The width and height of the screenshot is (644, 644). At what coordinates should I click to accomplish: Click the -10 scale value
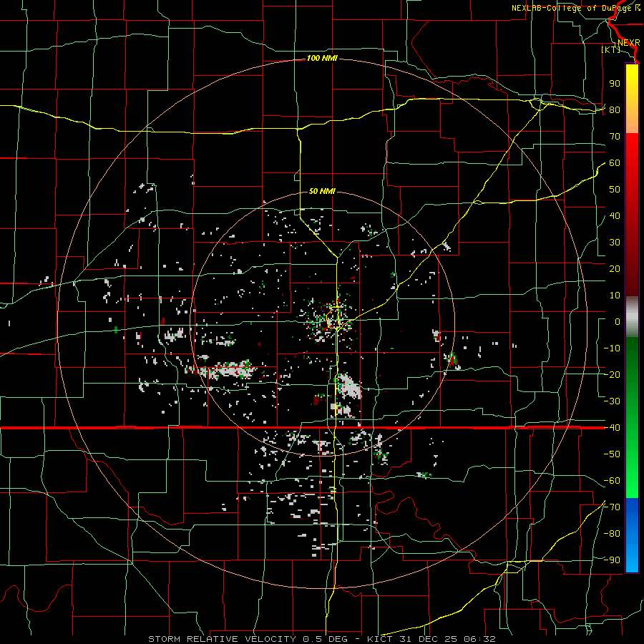[x=612, y=348]
